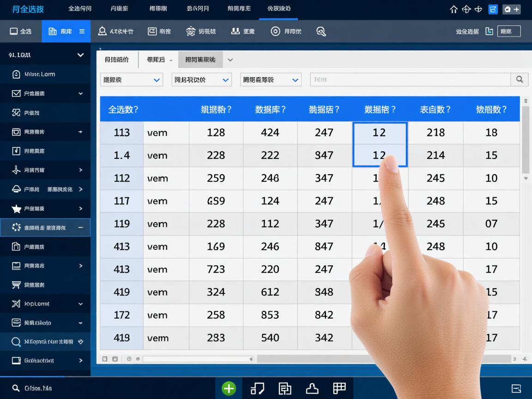Image resolution: width=532 pixels, height=399 pixels.
Task: Switch to the third gray tab above the filters
Action: tap(200, 59)
